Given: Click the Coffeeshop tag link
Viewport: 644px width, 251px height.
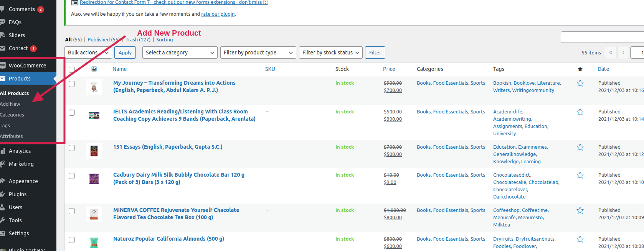Looking at the screenshot, I should [506, 210].
